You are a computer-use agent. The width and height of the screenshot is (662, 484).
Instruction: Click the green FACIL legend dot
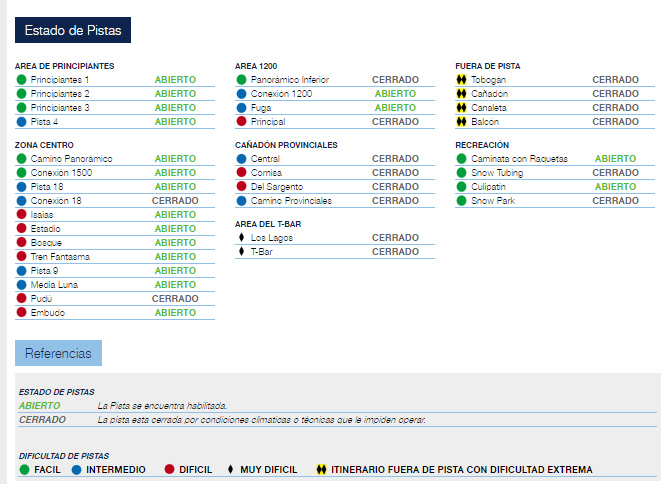point(24,469)
